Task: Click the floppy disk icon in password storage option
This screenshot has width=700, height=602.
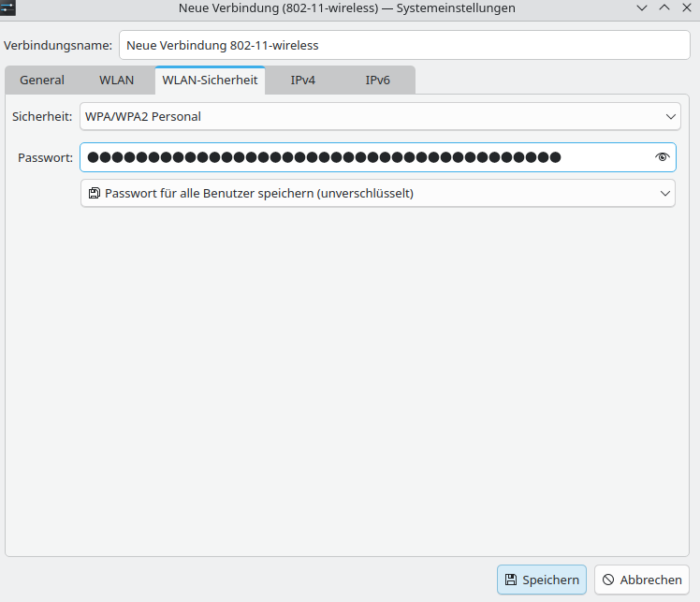Action: point(94,194)
